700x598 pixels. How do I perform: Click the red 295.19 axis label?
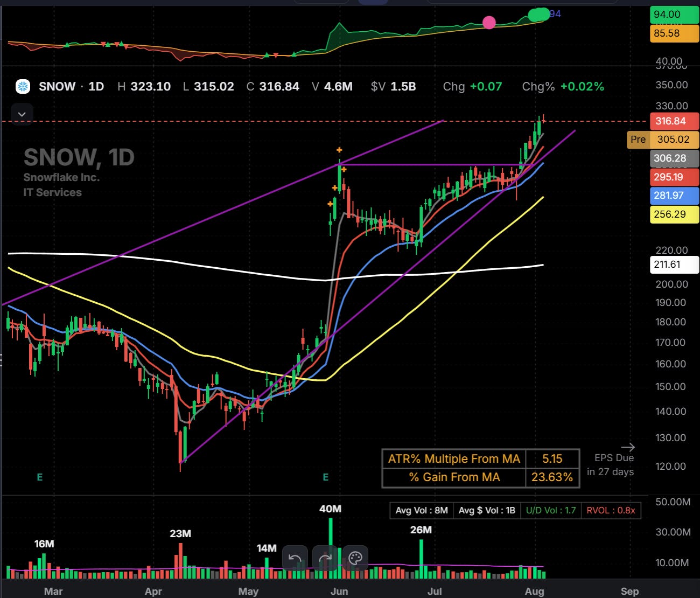[x=674, y=177]
